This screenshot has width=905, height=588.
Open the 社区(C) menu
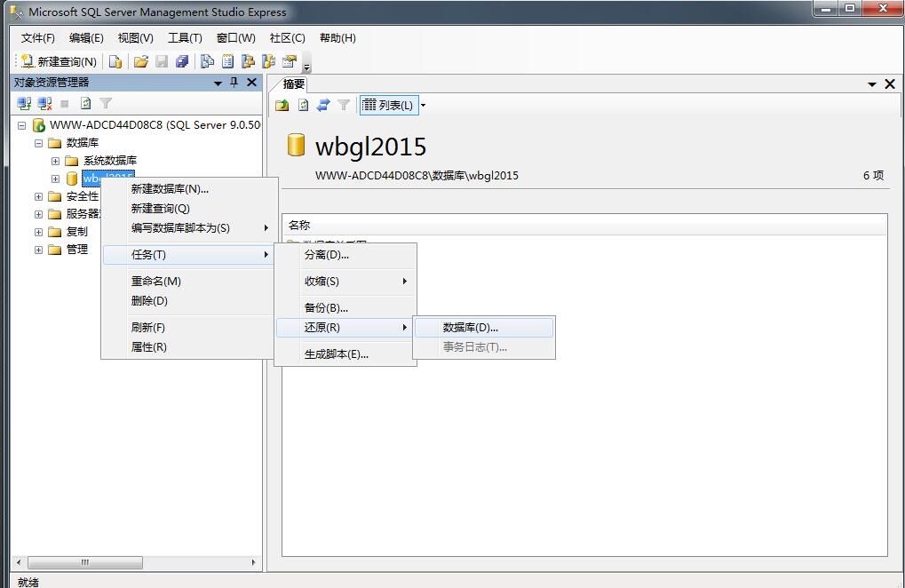[288, 38]
